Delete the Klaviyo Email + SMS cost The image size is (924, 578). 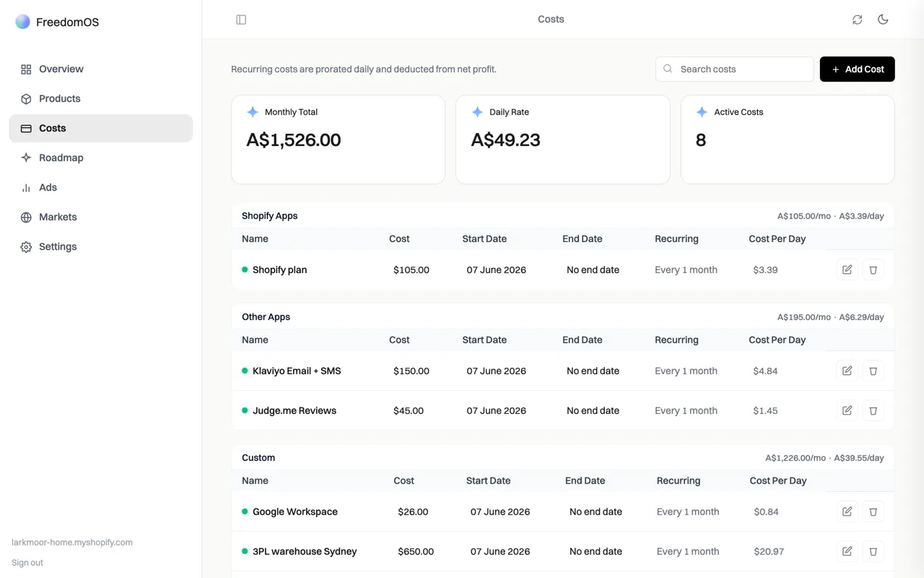[873, 371]
